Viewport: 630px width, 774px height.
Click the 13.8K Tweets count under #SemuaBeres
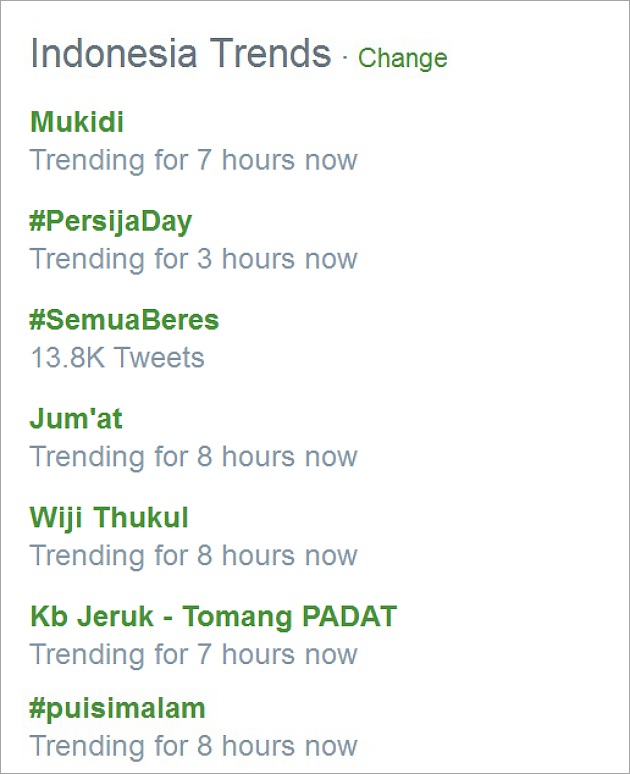pos(117,357)
